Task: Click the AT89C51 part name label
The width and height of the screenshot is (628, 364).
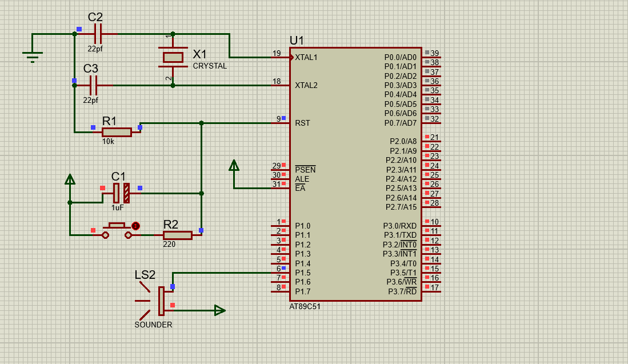Action: point(305,306)
